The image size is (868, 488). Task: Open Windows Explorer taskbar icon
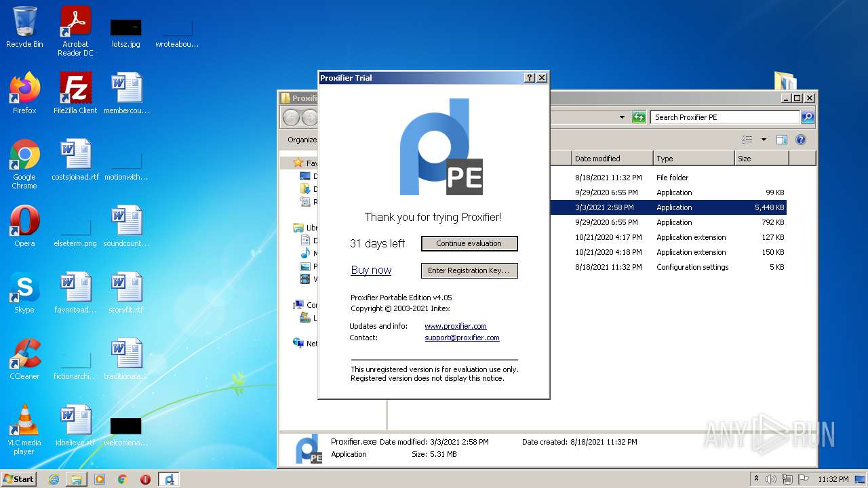tap(77, 479)
